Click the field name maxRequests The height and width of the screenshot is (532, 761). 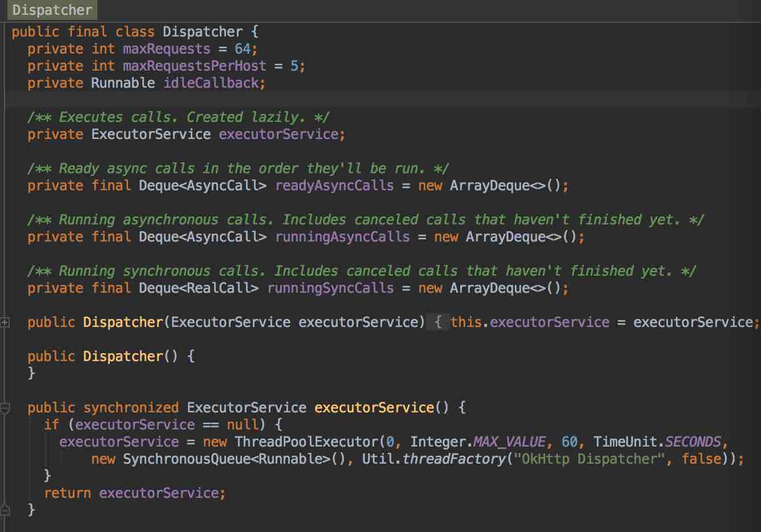point(167,49)
